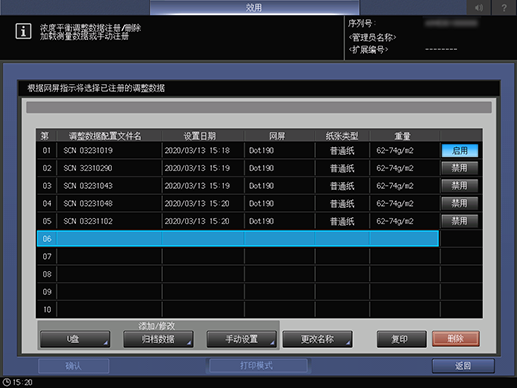Select the highlighted empty row 06

click(x=237, y=239)
